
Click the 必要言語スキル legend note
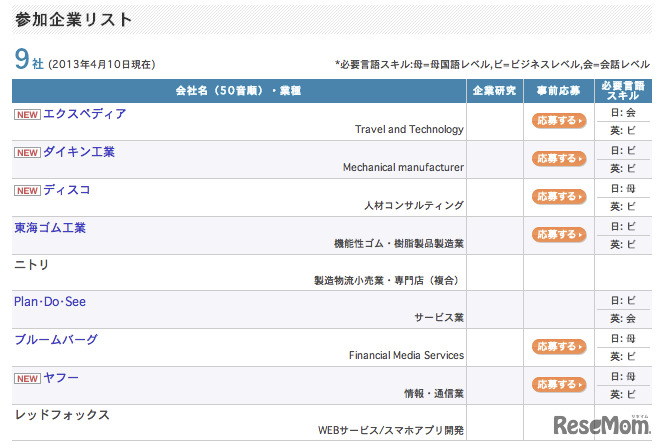pyautogui.click(x=492, y=64)
